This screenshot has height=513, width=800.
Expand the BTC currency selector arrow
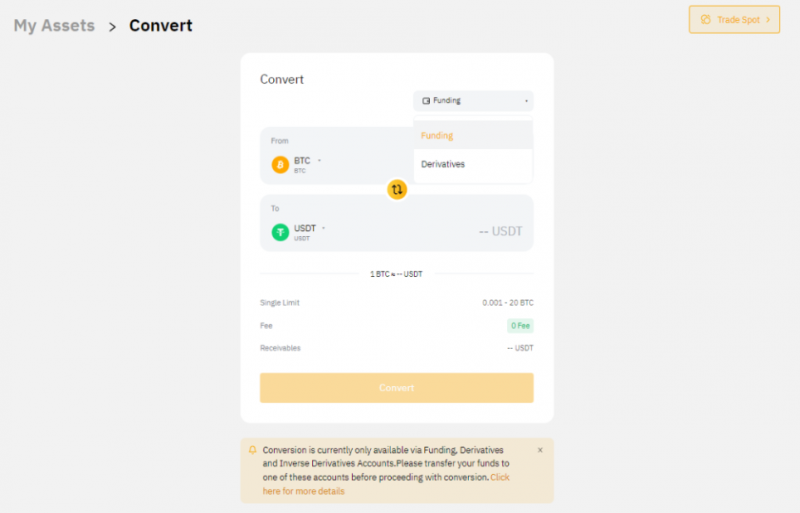coord(319,160)
